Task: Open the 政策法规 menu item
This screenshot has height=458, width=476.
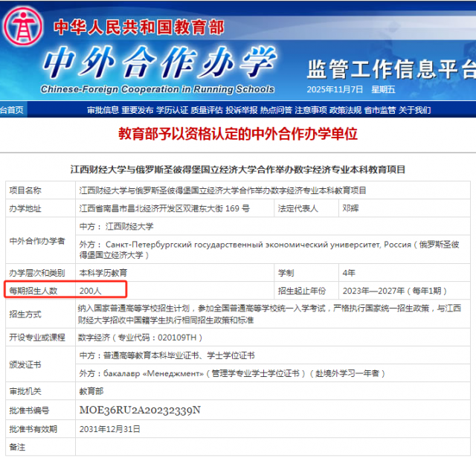Action: click(345, 110)
